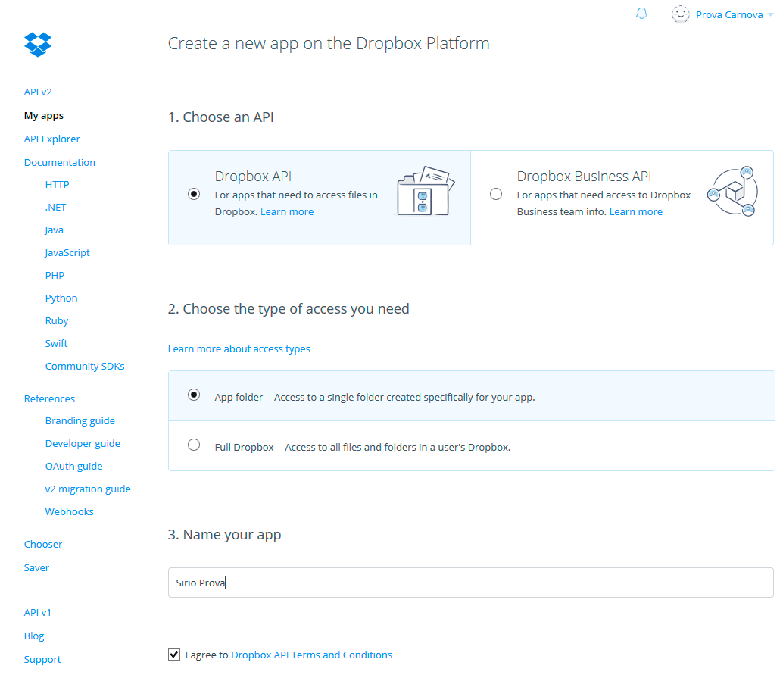Open the Webhooks reference page
Image resolution: width=783 pixels, height=700 pixels.
click(x=69, y=512)
